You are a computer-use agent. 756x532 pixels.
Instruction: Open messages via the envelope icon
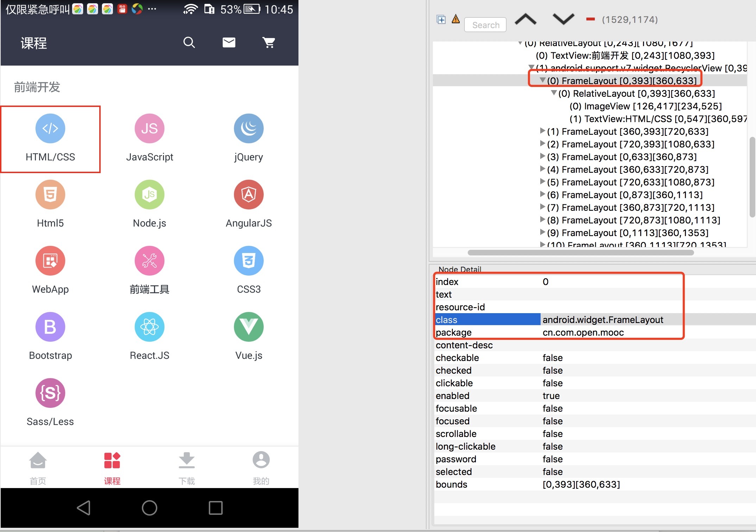click(x=229, y=43)
